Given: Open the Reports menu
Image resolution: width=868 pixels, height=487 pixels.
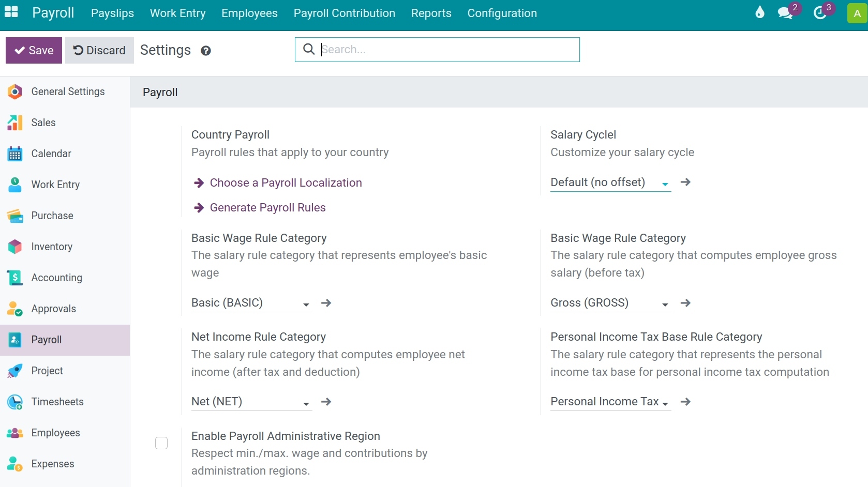Looking at the screenshot, I should [431, 13].
